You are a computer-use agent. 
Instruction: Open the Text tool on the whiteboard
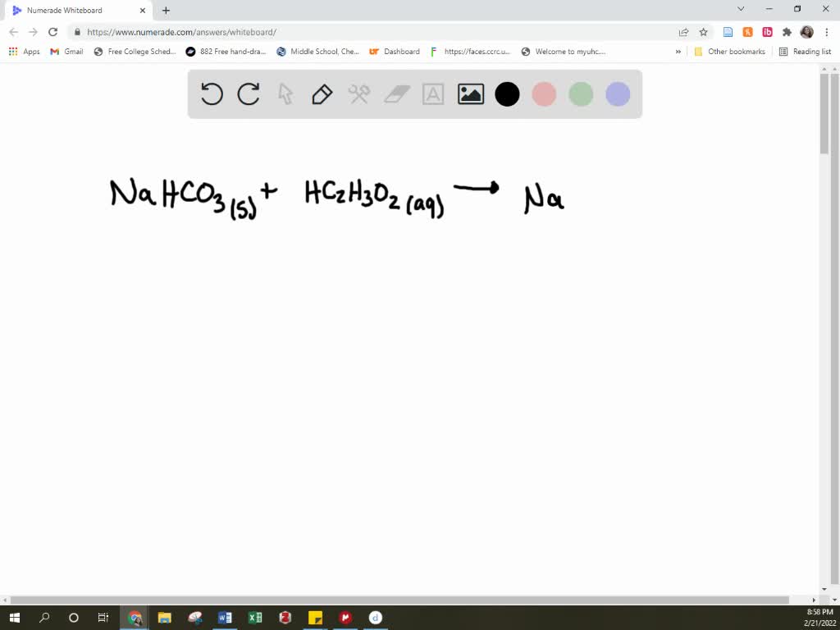432,94
